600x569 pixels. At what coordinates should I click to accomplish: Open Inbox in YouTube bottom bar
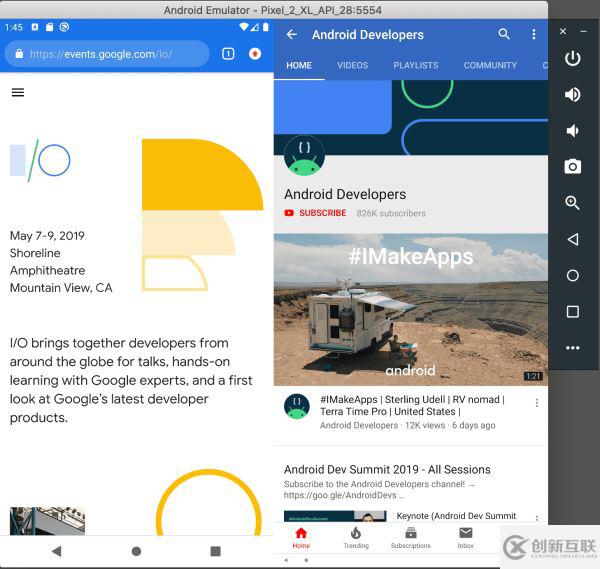(x=465, y=538)
